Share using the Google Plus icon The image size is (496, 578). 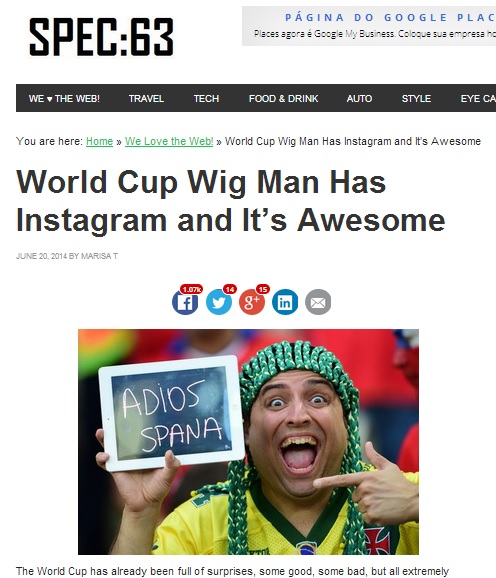click(252, 302)
